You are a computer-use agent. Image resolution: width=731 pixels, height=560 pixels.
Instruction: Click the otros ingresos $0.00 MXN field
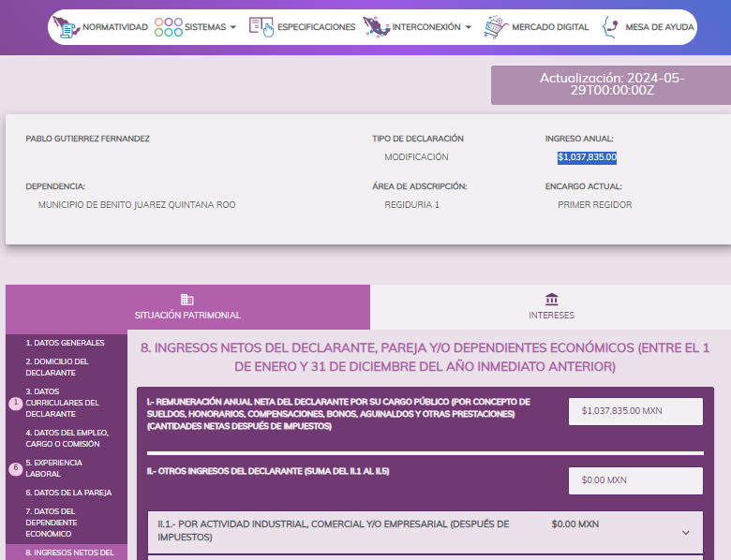tap(635, 480)
